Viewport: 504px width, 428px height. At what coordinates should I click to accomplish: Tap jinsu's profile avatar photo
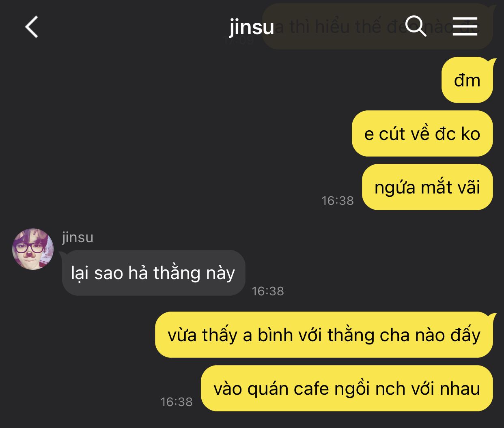33,249
